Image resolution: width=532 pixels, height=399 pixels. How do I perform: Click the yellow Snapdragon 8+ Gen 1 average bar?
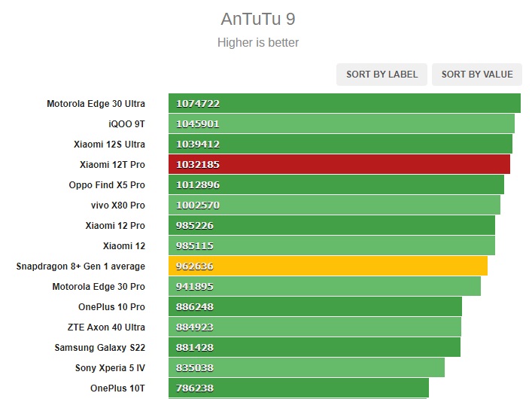coord(328,266)
